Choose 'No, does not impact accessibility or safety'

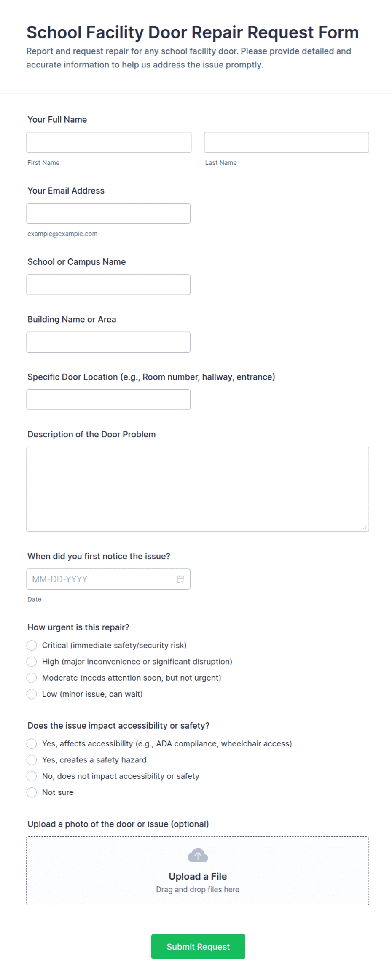click(32, 776)
